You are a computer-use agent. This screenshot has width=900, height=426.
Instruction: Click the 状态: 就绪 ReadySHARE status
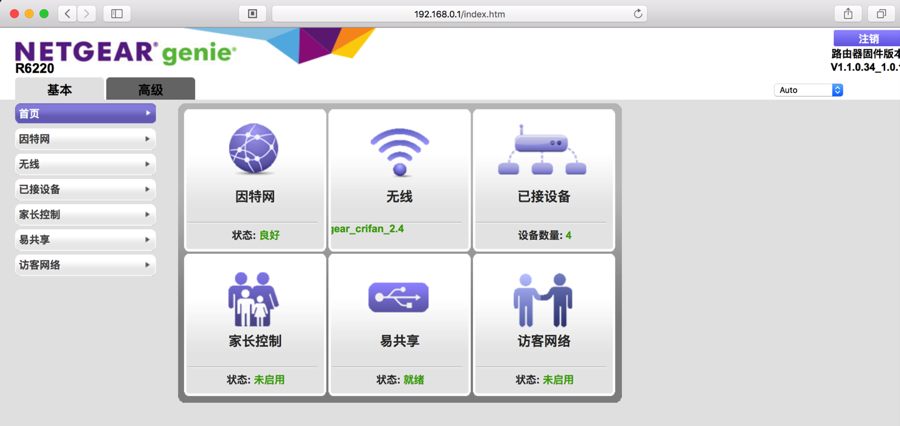[400, 380]
